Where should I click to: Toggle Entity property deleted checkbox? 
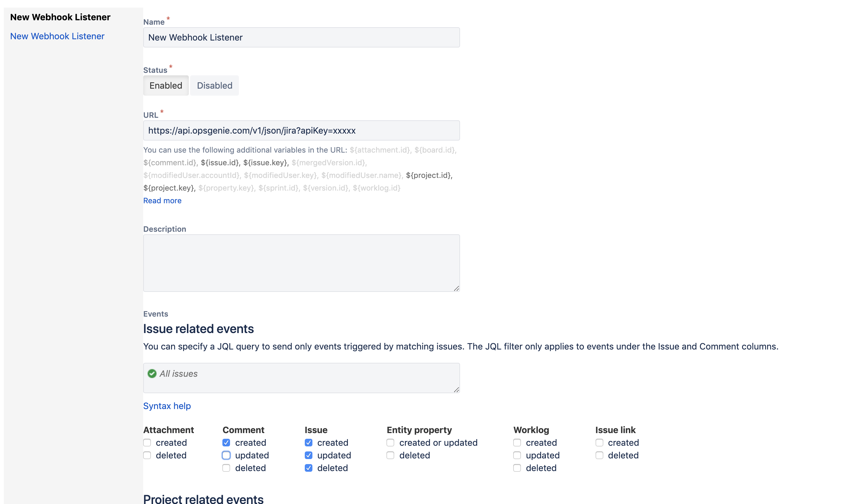(x=391, y=455)
